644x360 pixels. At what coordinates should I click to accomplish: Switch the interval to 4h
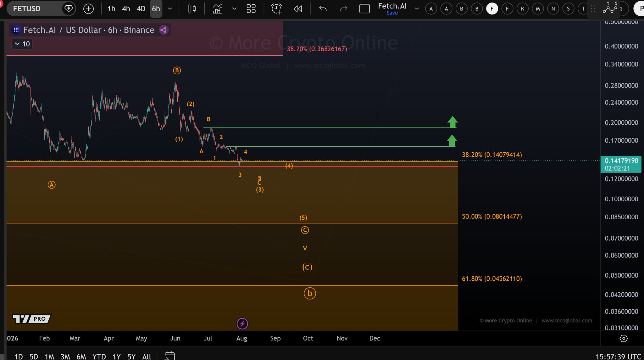tap(126, 8)
